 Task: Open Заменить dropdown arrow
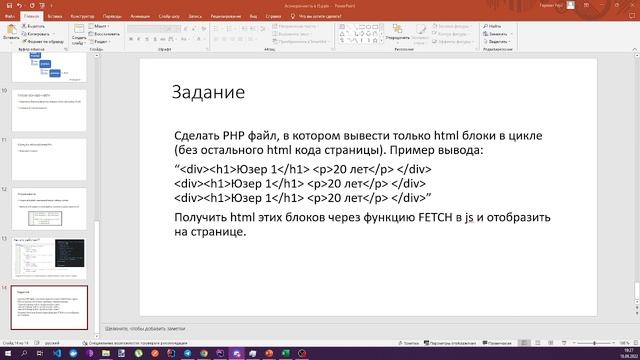tap(511, 34)
